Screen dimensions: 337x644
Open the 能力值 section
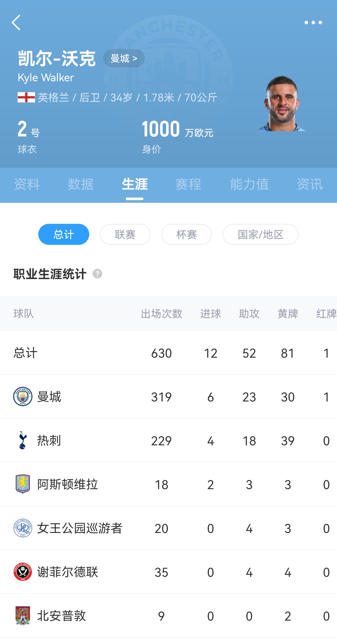(x=249, y=184)
